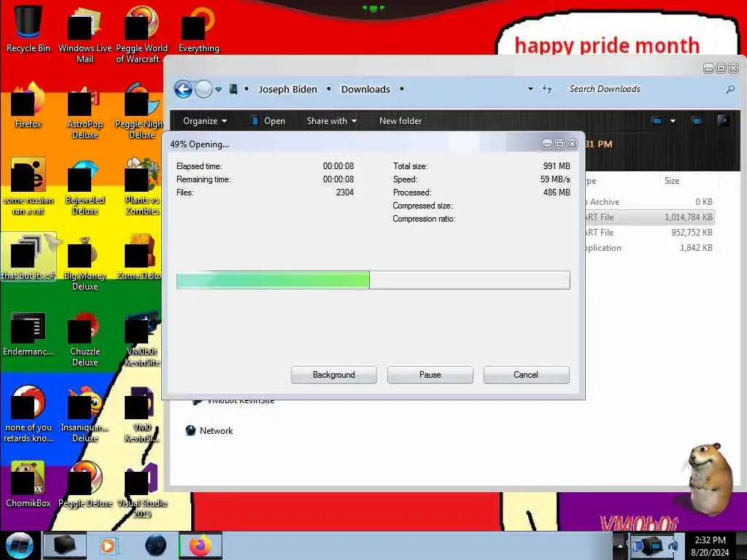Click the Explorer back arrow button
Viewport: 747px width, 560px height.
pos(183,89)
